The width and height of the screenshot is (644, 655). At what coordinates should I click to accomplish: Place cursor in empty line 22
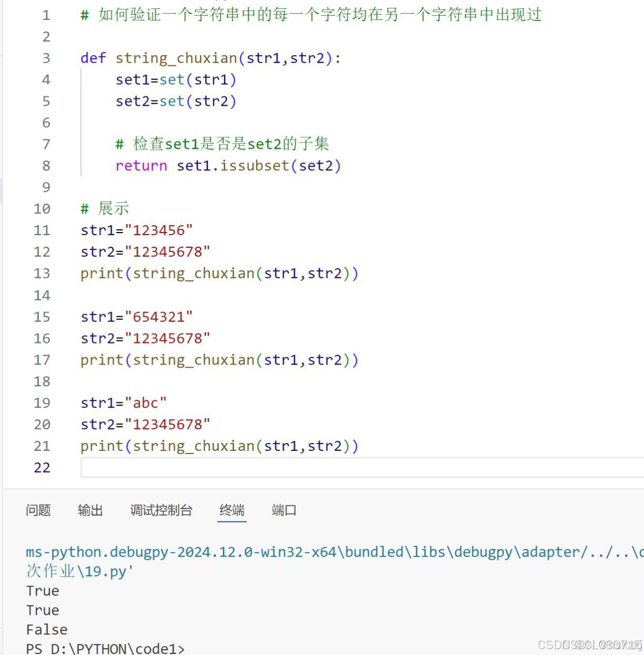click(363, 468)
